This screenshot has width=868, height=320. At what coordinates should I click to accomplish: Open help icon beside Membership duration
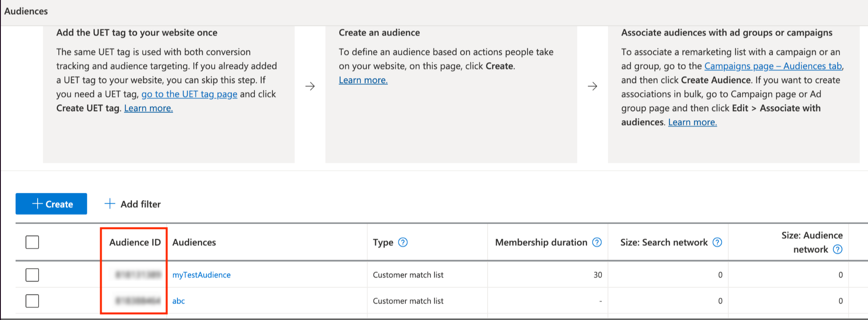[597, 242]
